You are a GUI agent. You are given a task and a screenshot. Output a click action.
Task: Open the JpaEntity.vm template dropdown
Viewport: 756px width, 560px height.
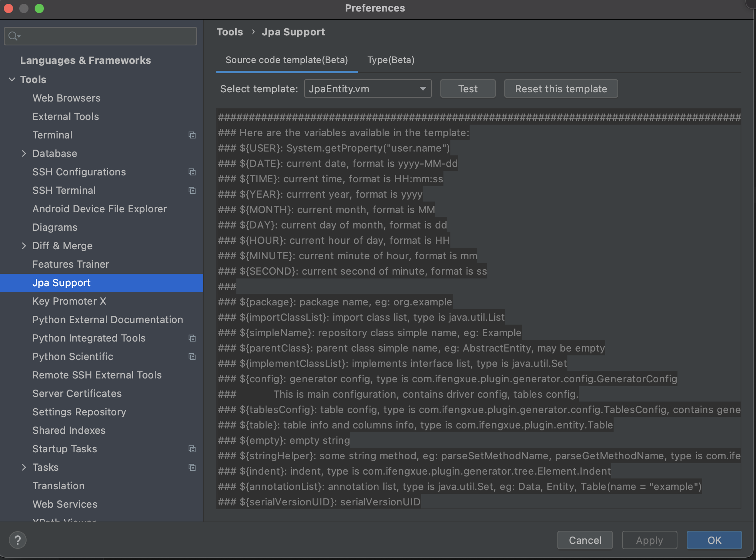pyautogui.click(x=368, y=89)
